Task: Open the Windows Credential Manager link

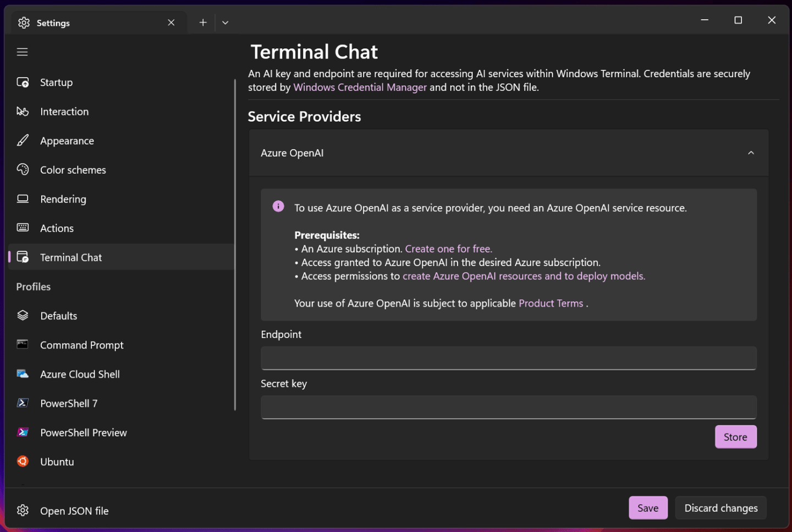Action: [360, 87]
